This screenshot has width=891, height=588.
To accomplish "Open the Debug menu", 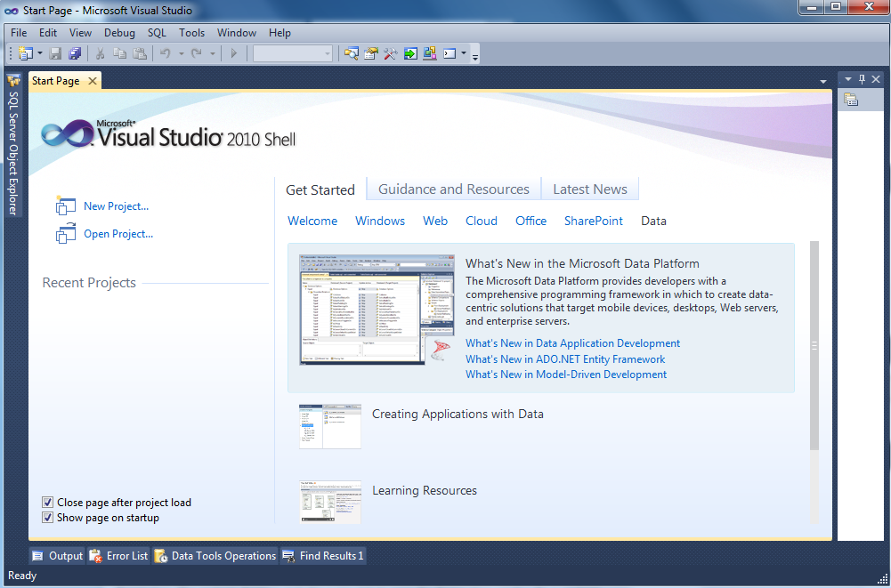I will 119,33.
